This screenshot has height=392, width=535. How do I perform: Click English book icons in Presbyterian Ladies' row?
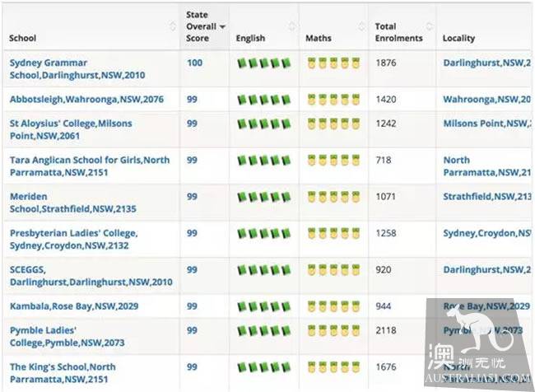pos(263,234)
